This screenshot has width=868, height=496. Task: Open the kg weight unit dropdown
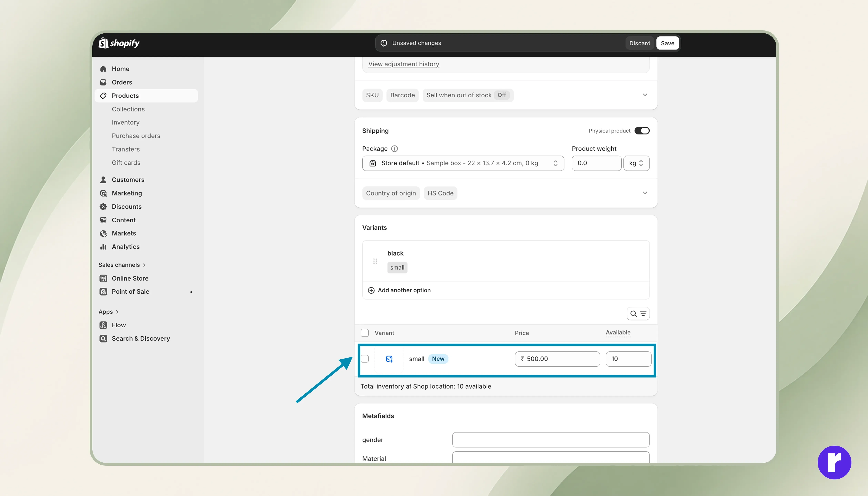pos(636,163)
